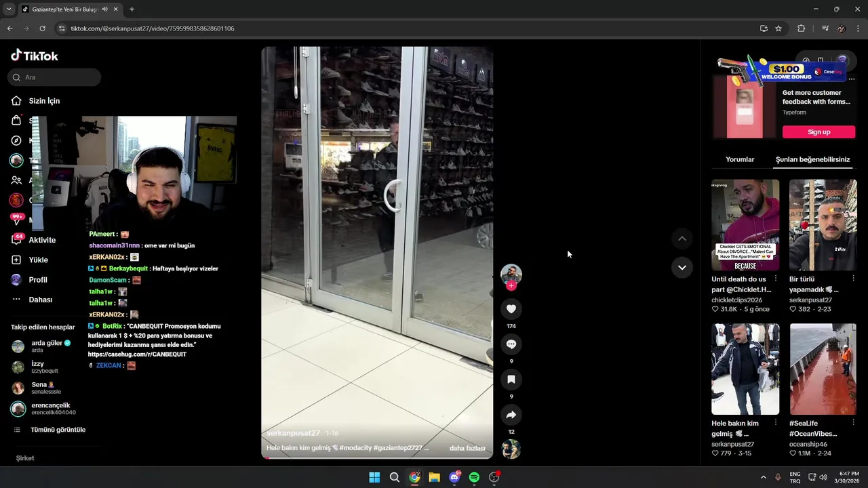Screen dimensions: 868x488
Task: Open the #SeaLife #OceanVibes video thumbnail
Action: coord(823,369)
